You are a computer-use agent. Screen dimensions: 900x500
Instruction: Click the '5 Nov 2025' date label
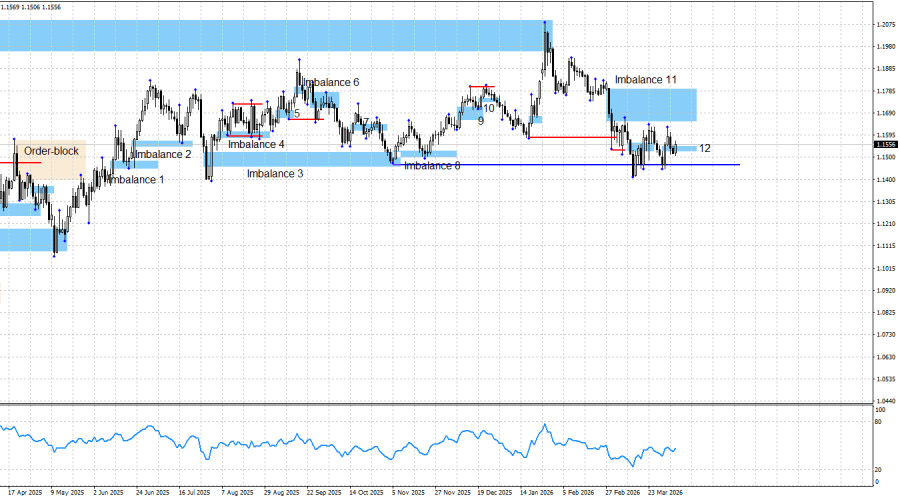pyautogui.click(x=409, y=493)
